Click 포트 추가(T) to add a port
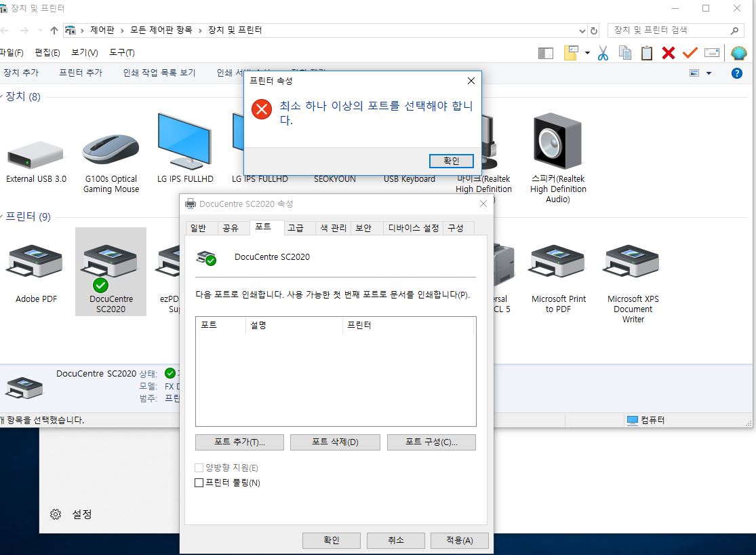756x555 pixels. click(238, 442)
